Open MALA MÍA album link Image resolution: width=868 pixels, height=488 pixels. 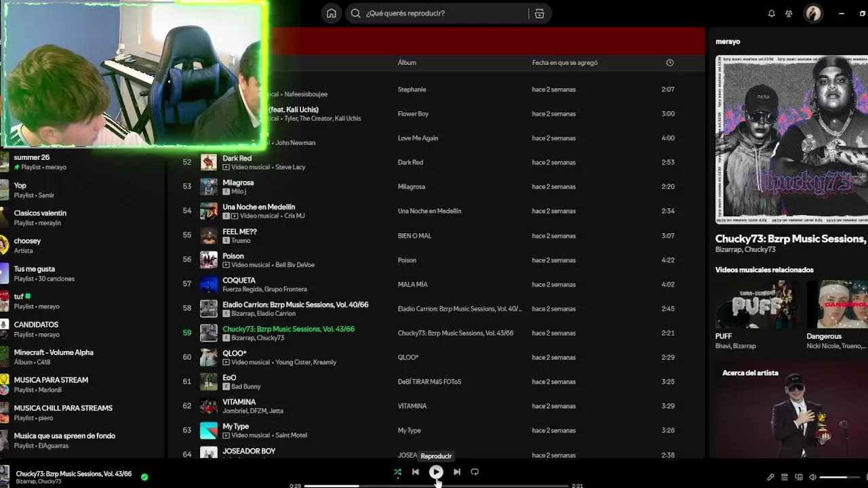(412, 285)
